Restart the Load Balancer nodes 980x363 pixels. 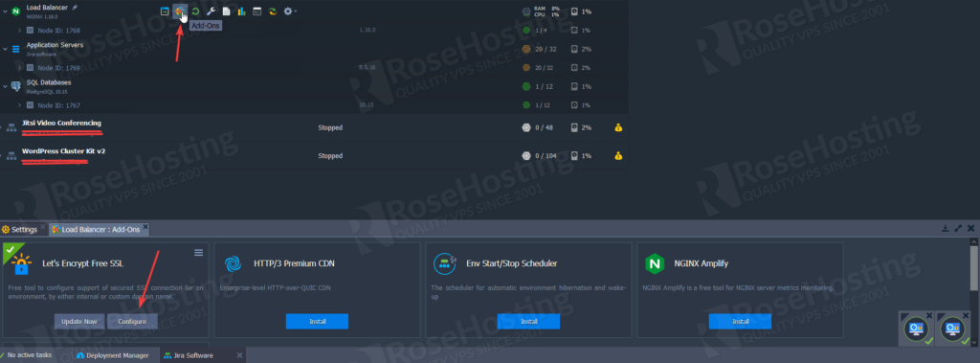[195, 11]
